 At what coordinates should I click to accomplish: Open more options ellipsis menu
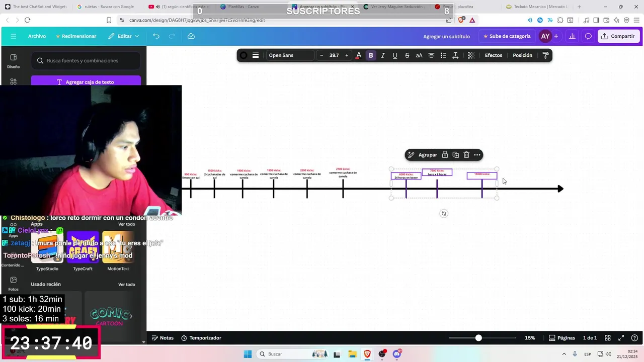477,155
